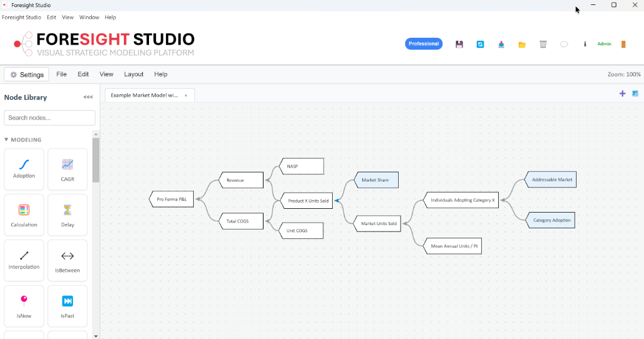Select the Market Share node
644x339 pixels.
[x=376, y=180]
